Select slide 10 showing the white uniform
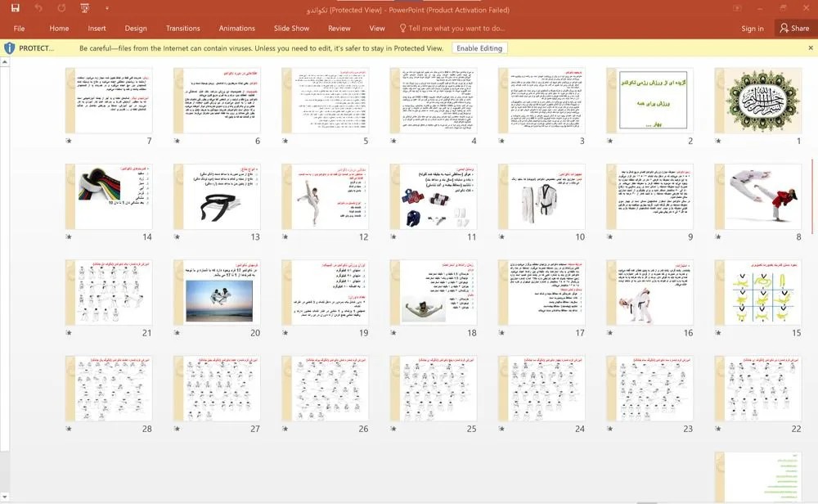This screenshot has width=818, height=504. tap(542, 196)
